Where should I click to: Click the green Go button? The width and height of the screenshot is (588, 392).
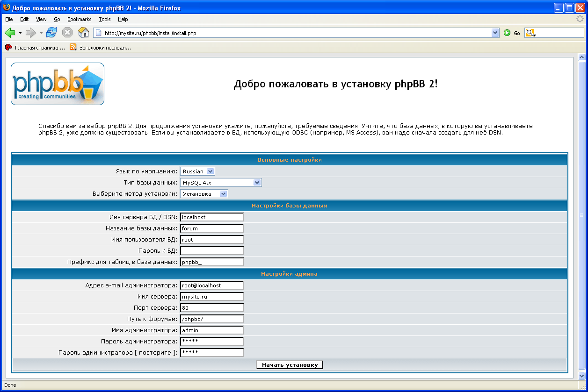click(512, 33)
